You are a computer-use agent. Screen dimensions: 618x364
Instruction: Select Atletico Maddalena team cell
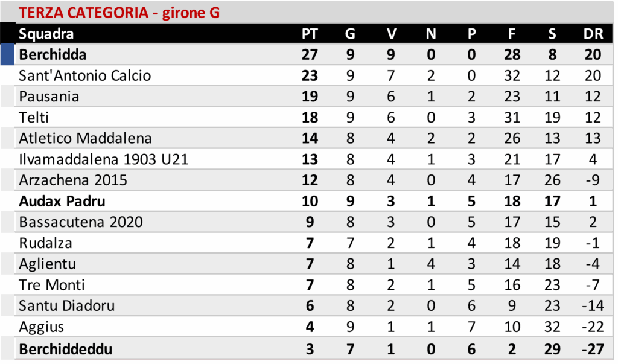pos(85,138)
